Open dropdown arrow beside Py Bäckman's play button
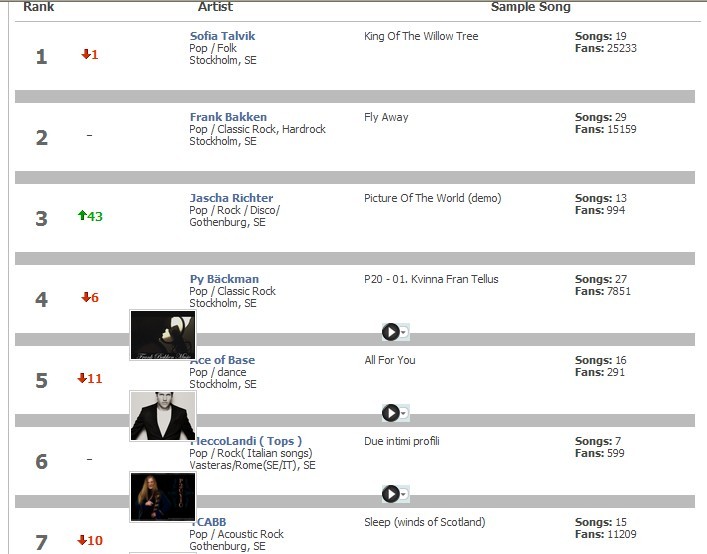Screen dimensions: 707x554 404,333
